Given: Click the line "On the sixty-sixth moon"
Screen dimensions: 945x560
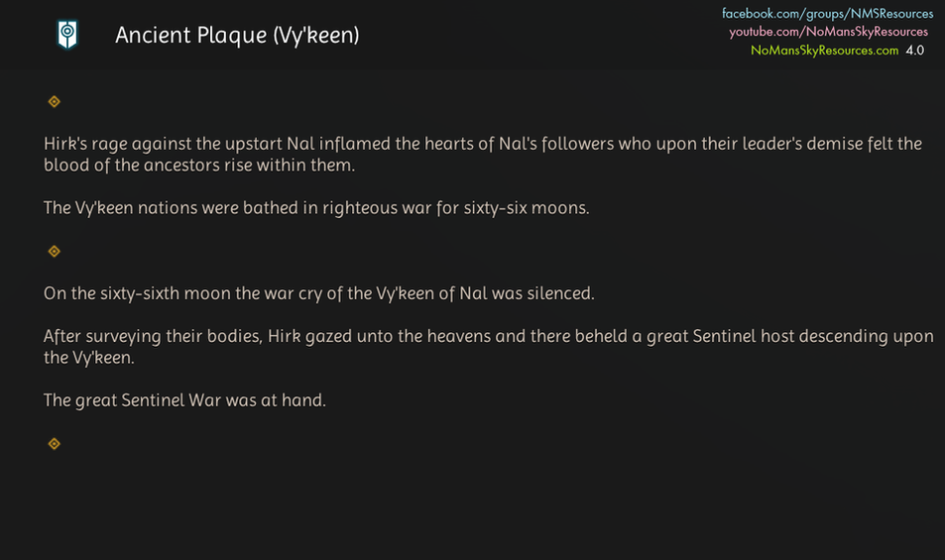Looking at the screenshot, I should click(318, 294).
